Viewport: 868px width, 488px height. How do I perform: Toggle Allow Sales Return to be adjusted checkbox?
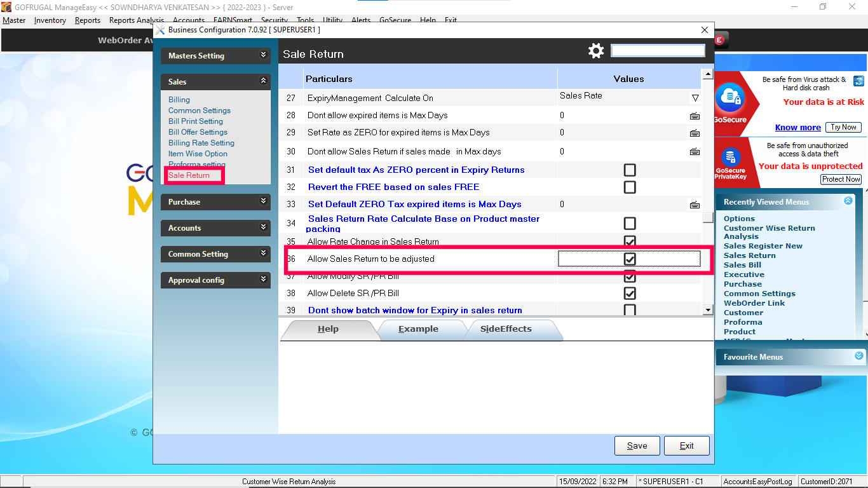[630, 259]
